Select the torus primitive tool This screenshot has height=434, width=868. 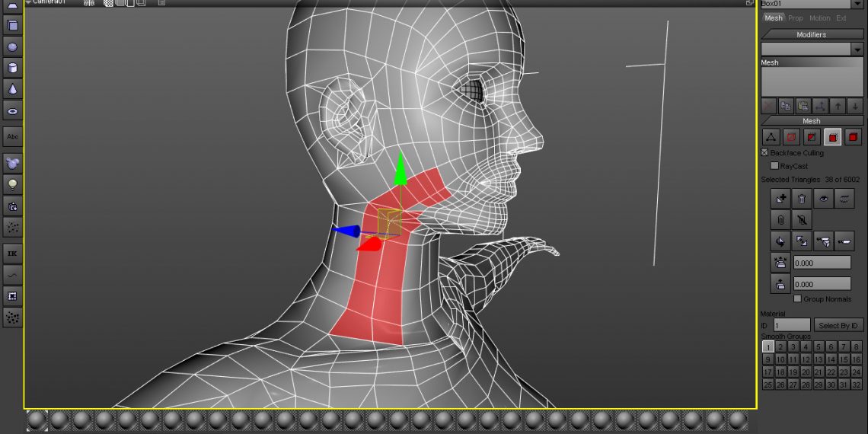coord(12,111)
